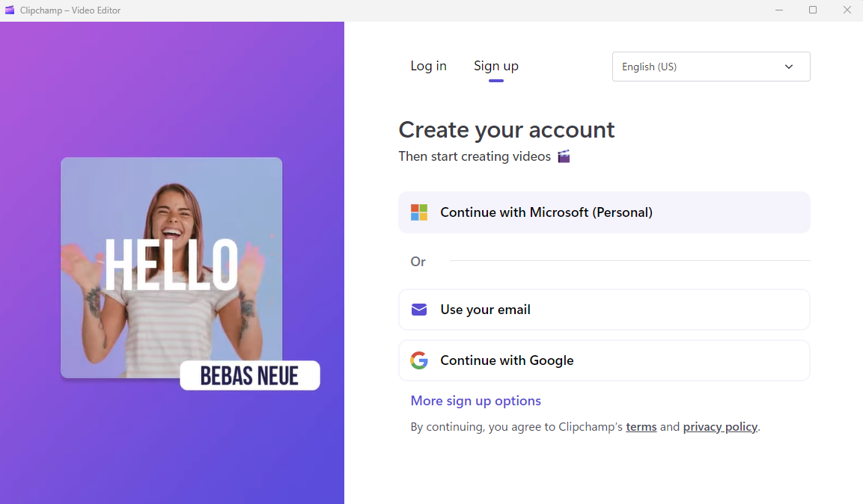Viewport: 863px width, 504px height.
Task: Continue with Microsoft (Personal) account
Action: click(604, 212)
